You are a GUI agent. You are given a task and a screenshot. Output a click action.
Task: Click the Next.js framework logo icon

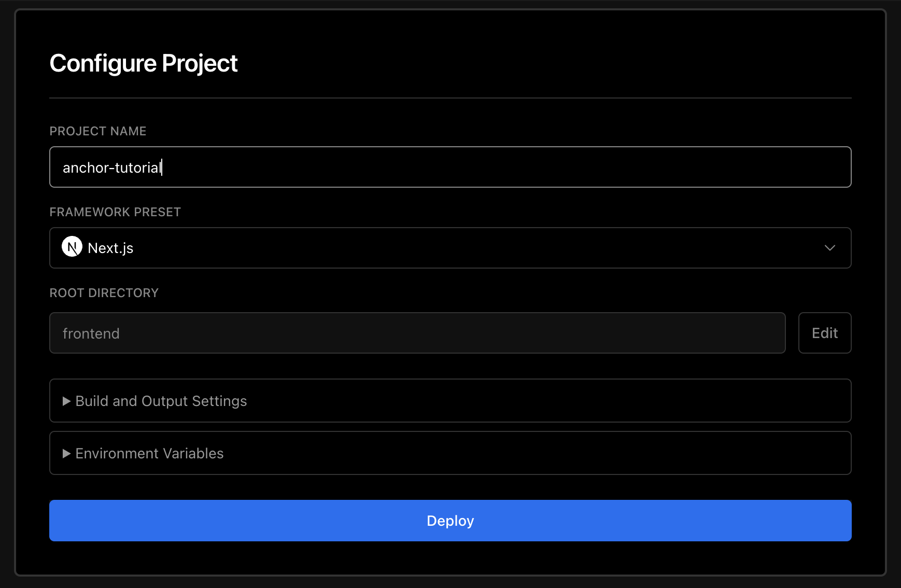tap(72, 247)
